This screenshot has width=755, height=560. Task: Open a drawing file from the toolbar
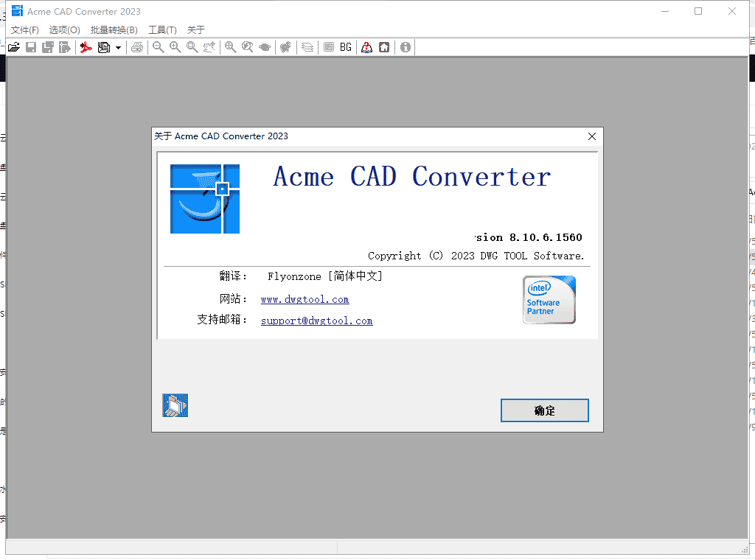(13, 46)
